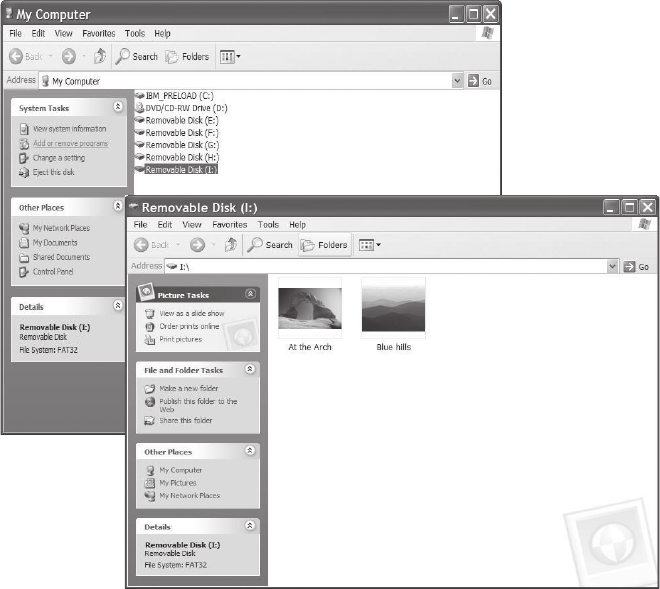The width and height of the screenshot is (660, 589).
Task: Open Edit menu in My Computer window
Action: tap(38, 33)
